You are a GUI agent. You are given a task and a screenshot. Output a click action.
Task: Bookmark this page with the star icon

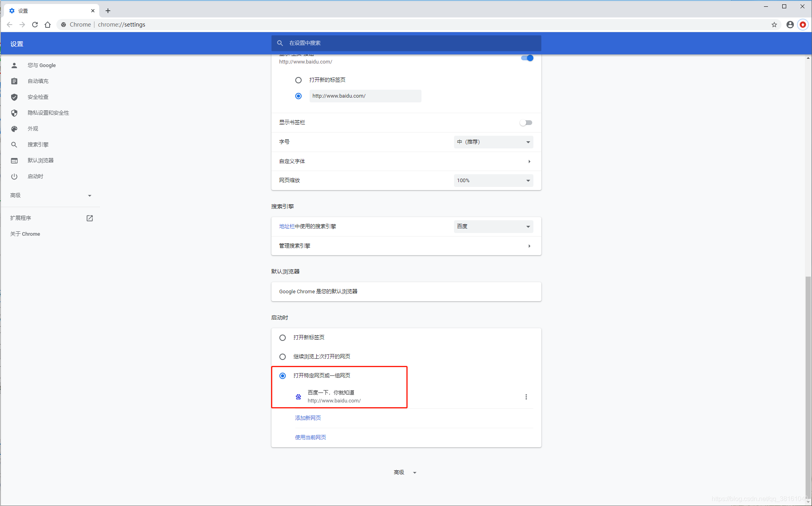[774, 25]
